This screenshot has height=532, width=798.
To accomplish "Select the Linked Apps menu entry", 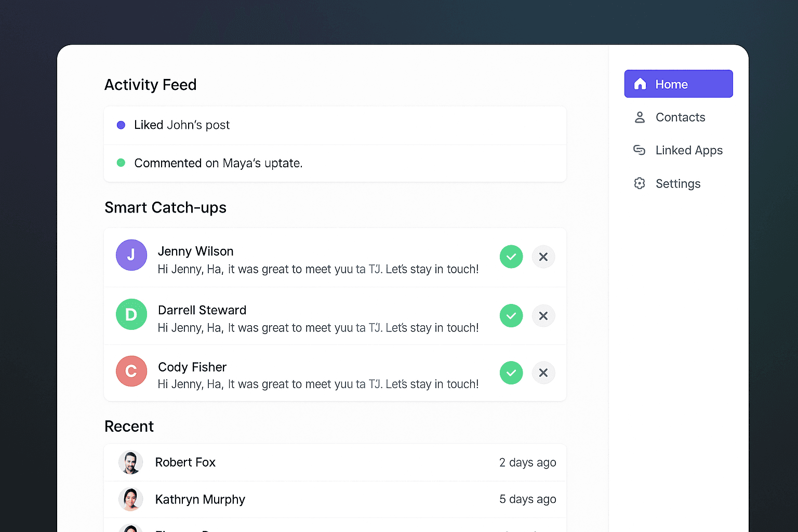I will coord(689,150).
